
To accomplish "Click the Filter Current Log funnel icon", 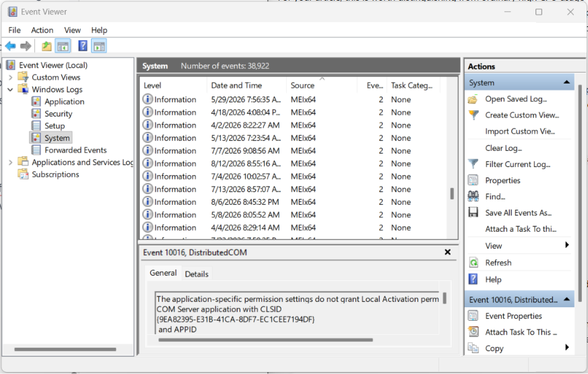I will coord(473,164).
